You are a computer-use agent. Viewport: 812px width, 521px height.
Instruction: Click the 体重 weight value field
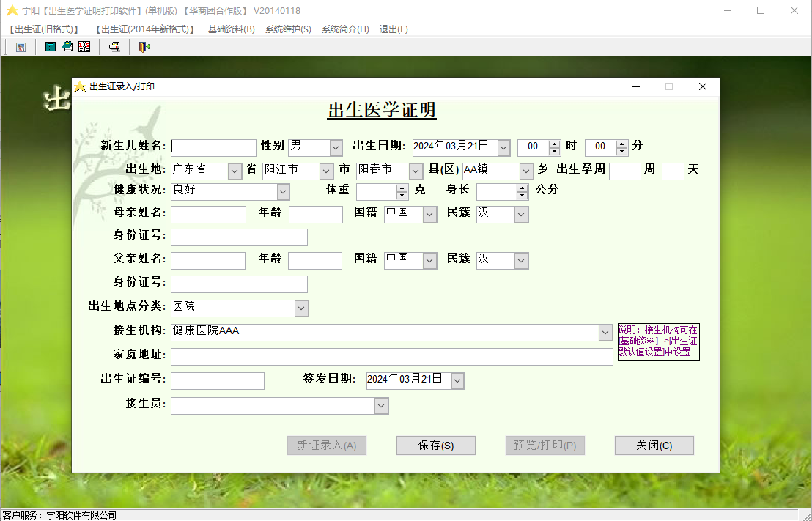tap(377, 192)
